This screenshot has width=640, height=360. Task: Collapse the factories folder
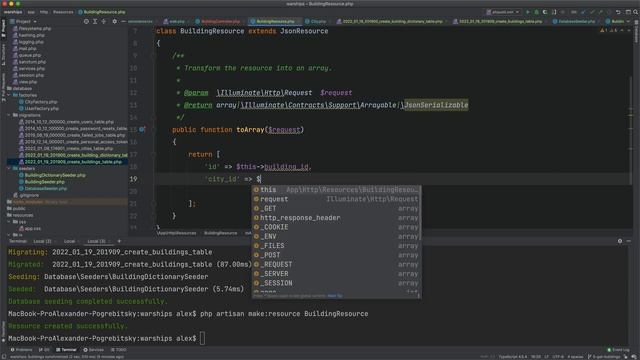pos(9,95)
